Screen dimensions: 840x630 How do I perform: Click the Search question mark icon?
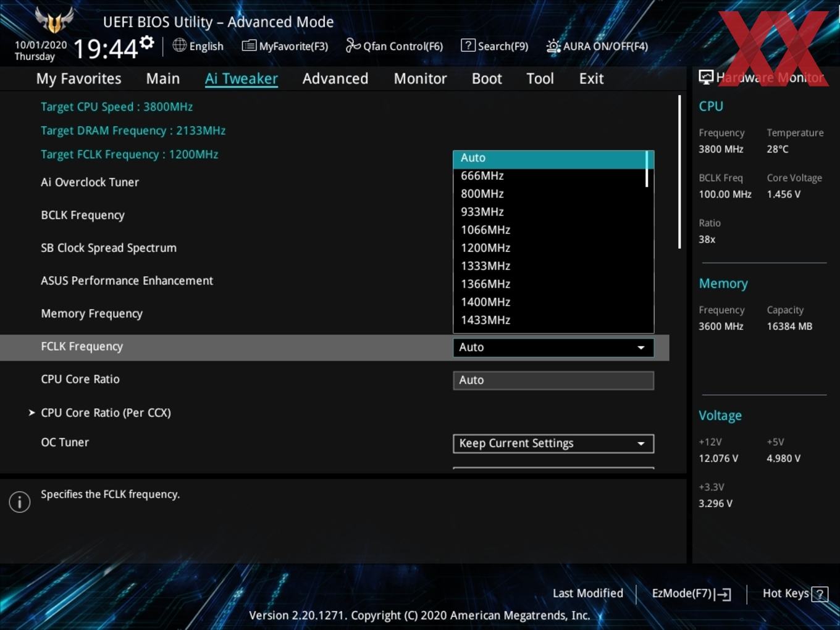click(468, 45)
